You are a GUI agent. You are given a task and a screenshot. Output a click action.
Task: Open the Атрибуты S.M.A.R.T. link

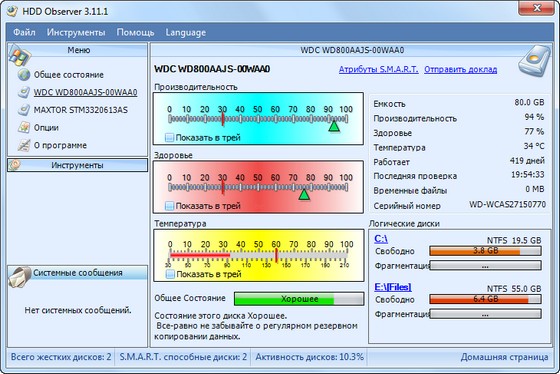(x=379, y=69)
